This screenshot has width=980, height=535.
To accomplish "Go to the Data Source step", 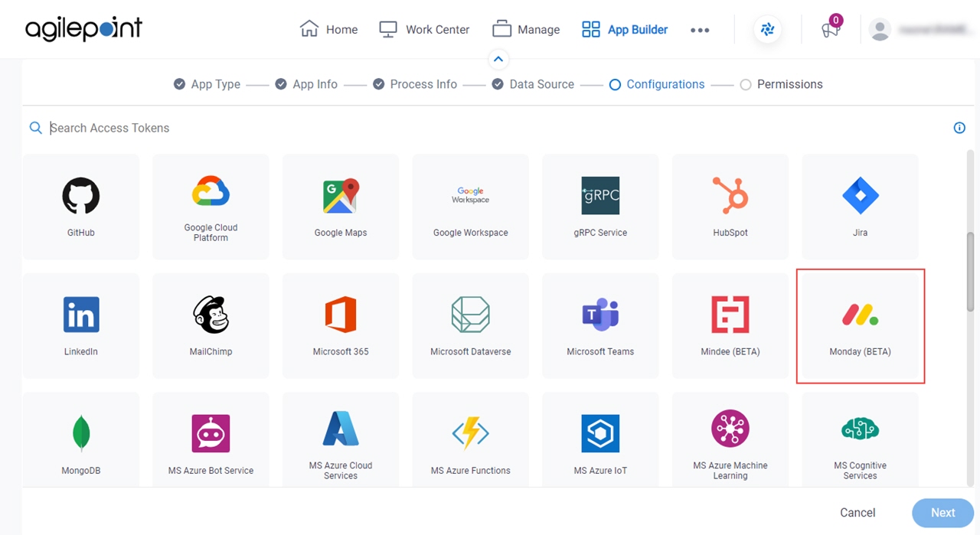I will click(533, 84).
